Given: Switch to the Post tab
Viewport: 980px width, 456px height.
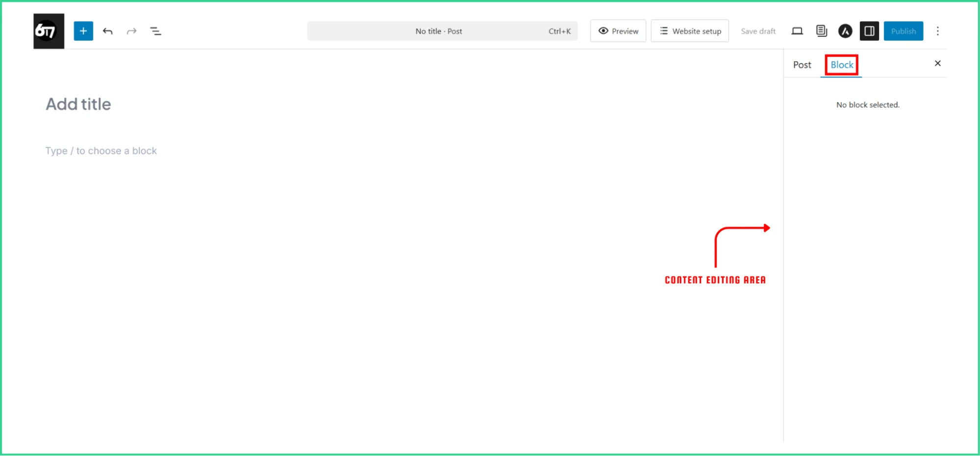Looking at the screenshot, I should (802, 65).
